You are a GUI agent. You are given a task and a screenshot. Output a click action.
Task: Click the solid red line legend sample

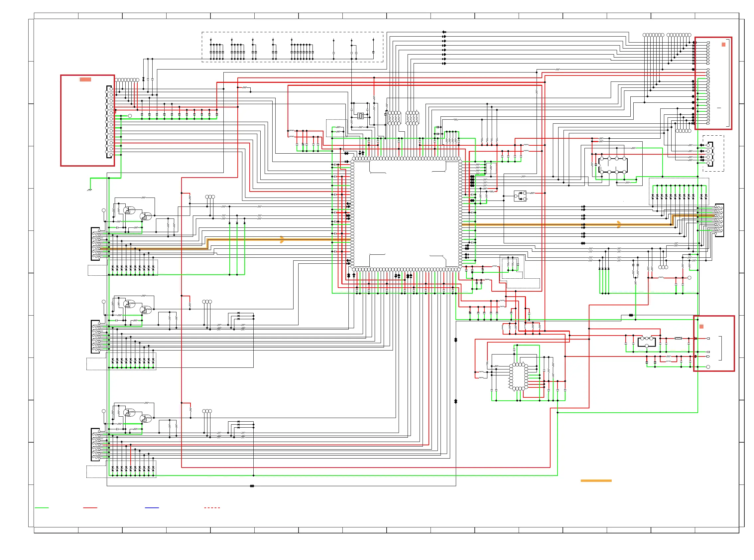[x=90, y=507]
